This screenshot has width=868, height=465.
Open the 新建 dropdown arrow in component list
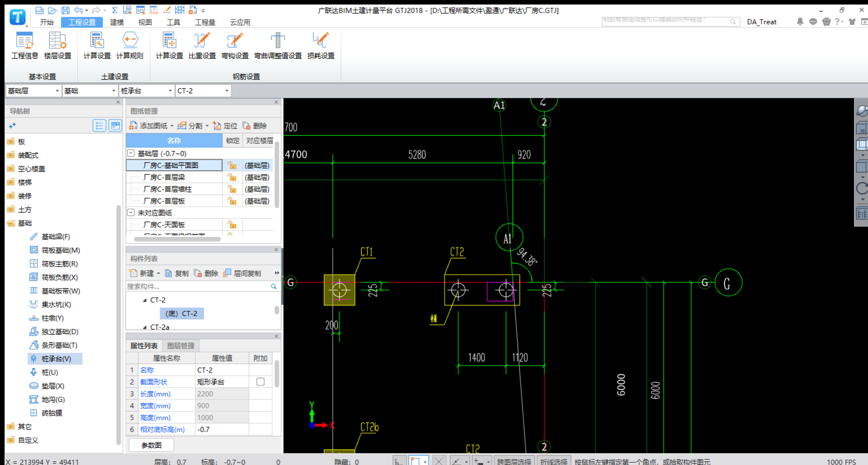tap(159, 273)
